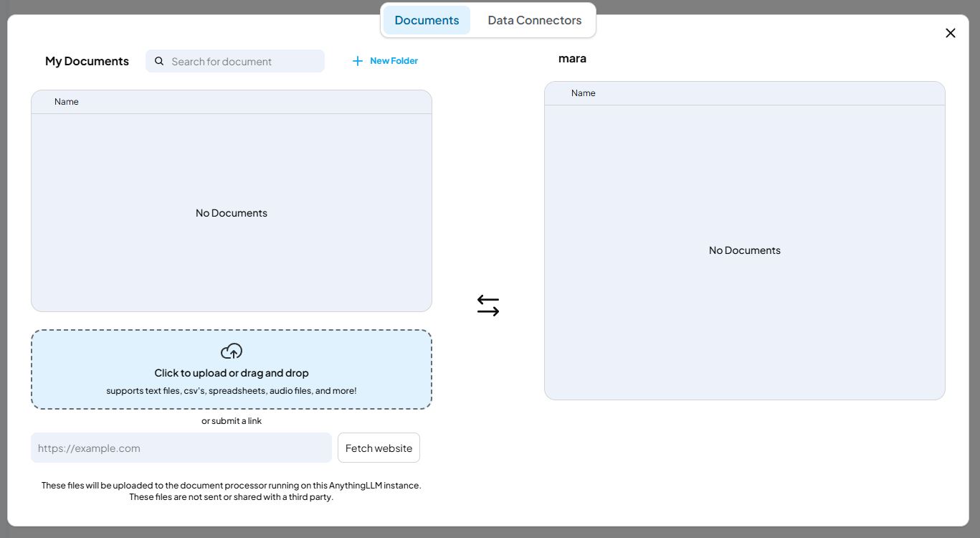Close the document manager with the X
This screenshot has height=538, width=980.
click(x=951, y=33)
